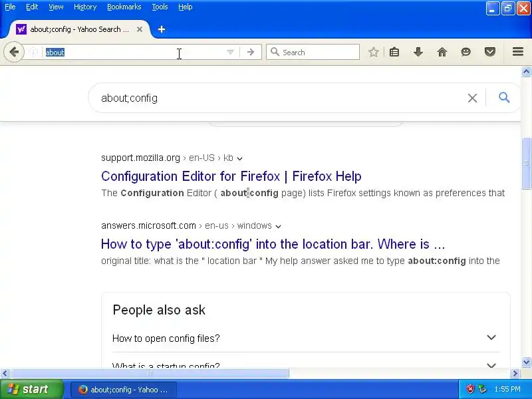
Task: Go to Home page icon
Action: (442, 52)
